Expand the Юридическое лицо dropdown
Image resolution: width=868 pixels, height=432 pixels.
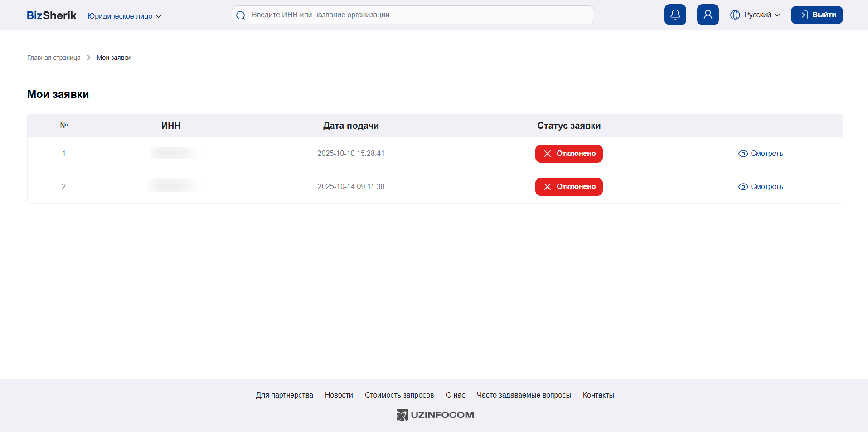120,16
